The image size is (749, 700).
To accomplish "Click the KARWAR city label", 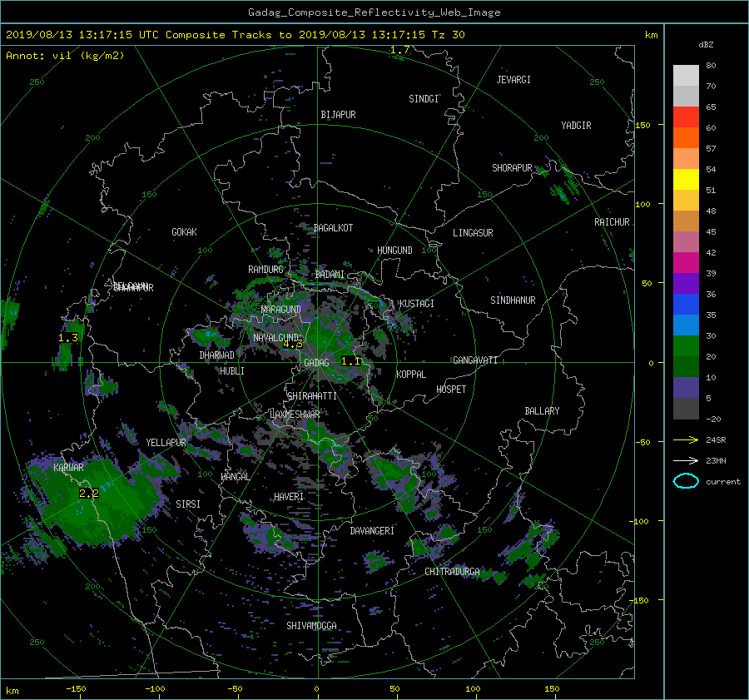I will click(68, 468).
